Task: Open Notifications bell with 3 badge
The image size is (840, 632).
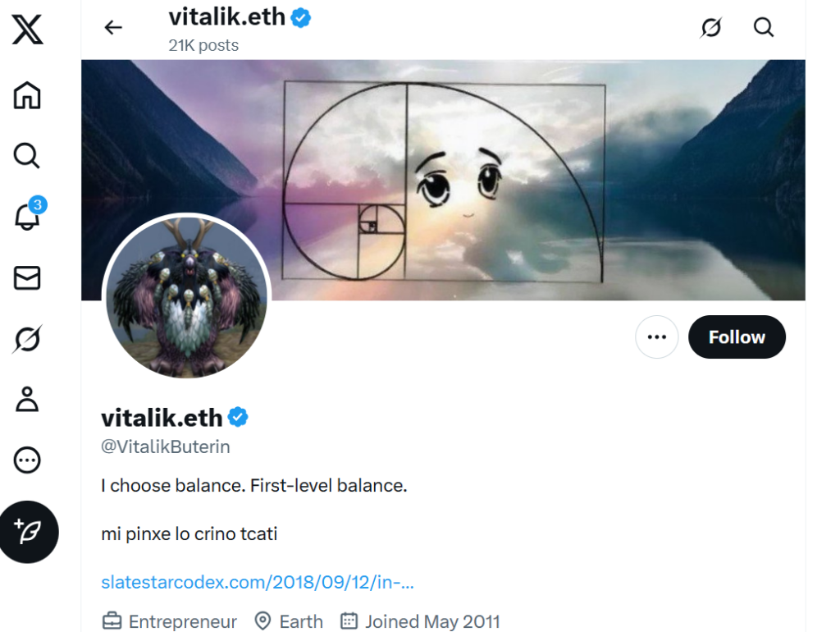Action: coord(28,216)
